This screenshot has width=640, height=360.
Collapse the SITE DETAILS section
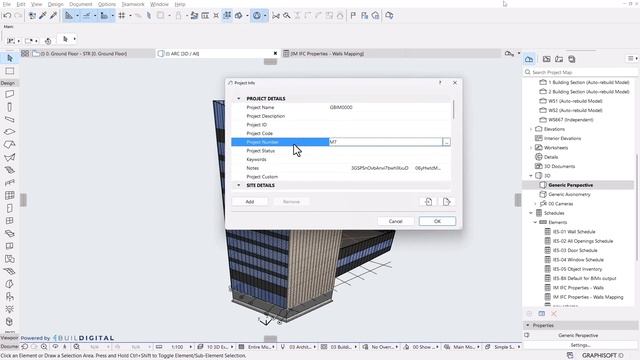(239, 185)
